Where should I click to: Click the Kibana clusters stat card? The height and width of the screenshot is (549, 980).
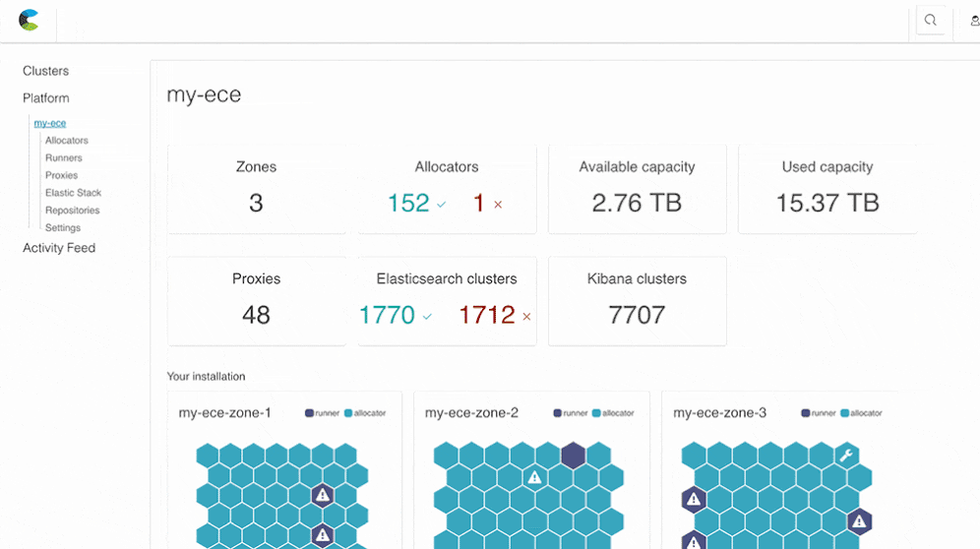point(637,301)
